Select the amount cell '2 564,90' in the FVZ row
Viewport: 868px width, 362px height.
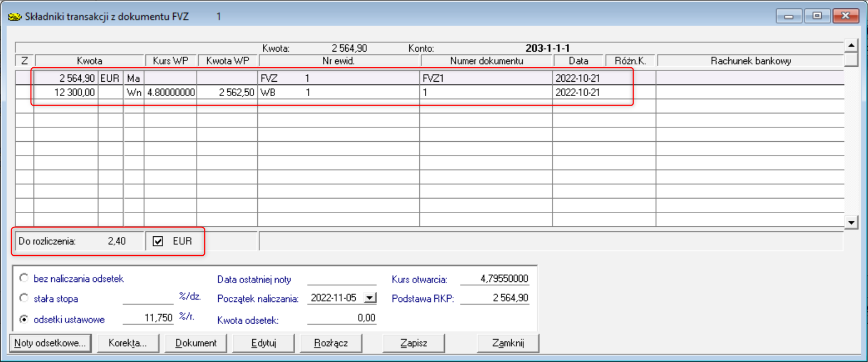click(x=66, y=78)
